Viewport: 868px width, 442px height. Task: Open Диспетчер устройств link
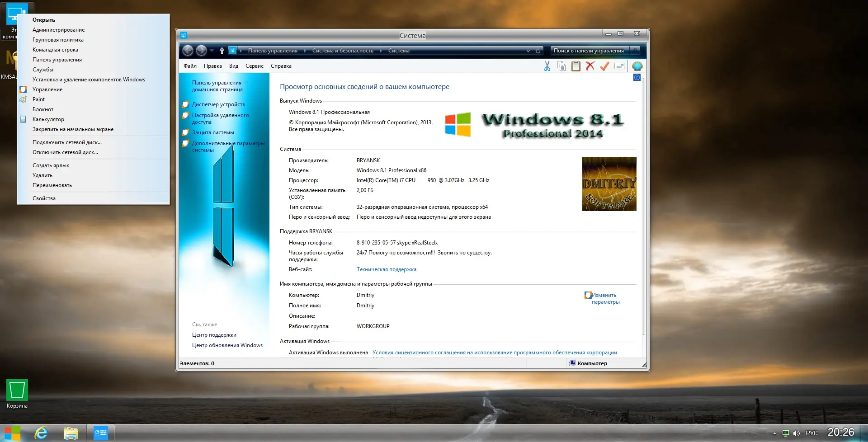(218, 104)
